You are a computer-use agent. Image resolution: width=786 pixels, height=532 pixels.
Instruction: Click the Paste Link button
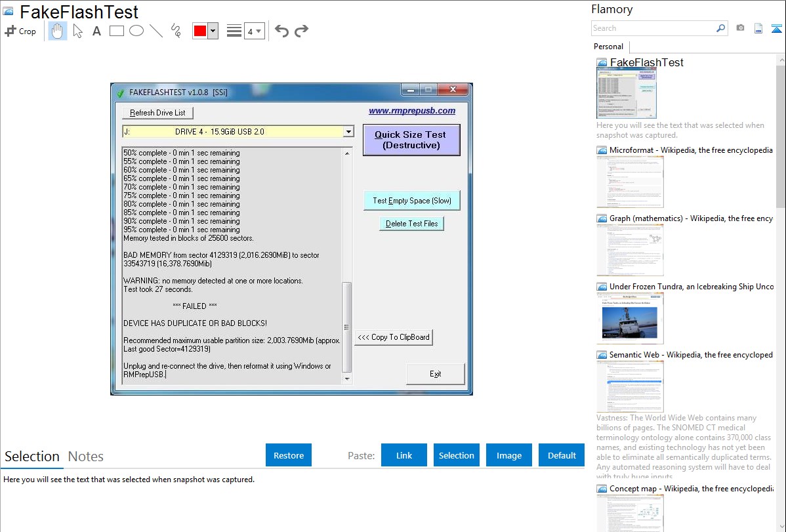(x=404, y=455)
